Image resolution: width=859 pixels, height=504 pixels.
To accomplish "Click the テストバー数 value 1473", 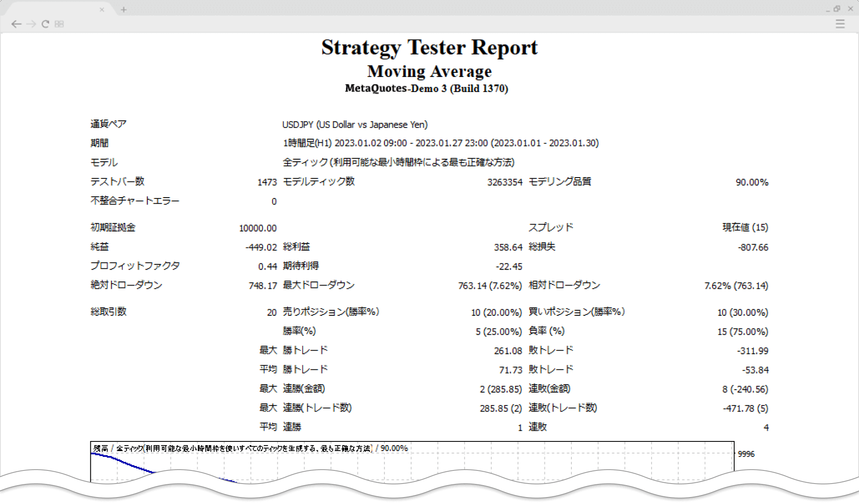I will [267, 182].
